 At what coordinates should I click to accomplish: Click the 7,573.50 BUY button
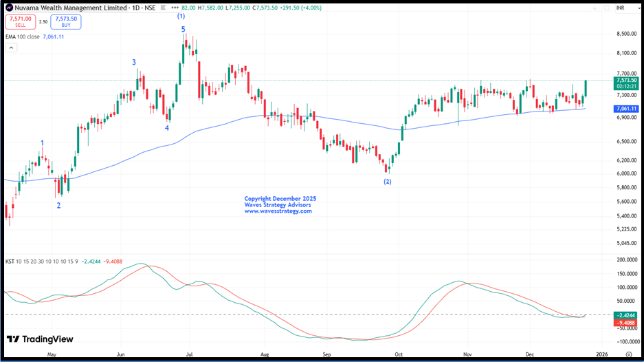click(66, 22)
